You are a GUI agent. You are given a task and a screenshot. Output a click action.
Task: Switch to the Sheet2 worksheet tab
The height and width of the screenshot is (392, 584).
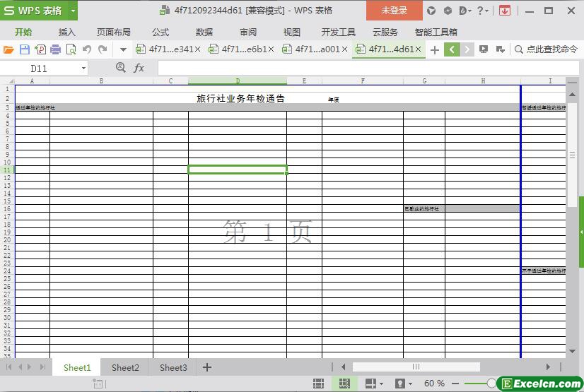tap(125, 367)
